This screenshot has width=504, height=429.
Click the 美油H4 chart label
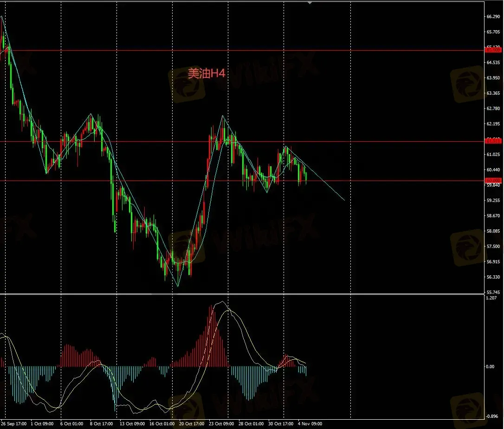point(206,74)
